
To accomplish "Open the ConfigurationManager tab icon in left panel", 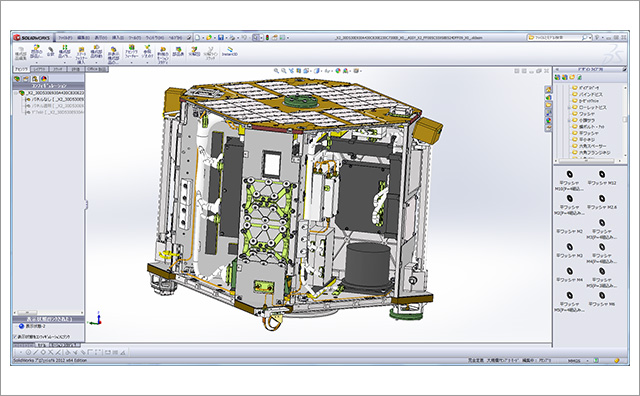I will (35, 78).
